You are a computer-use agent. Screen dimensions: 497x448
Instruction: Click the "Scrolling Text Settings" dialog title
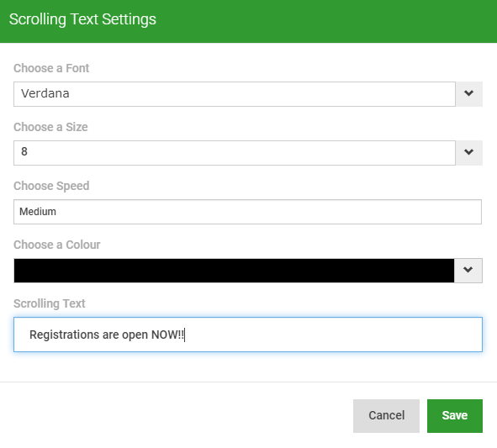[82, 19]
